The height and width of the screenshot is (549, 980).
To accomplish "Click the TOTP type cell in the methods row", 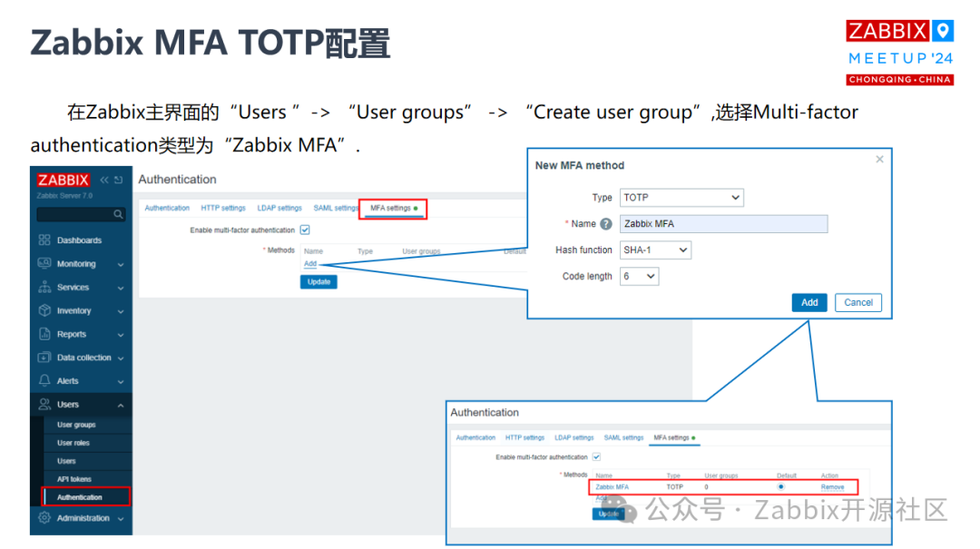I will 674,486.
